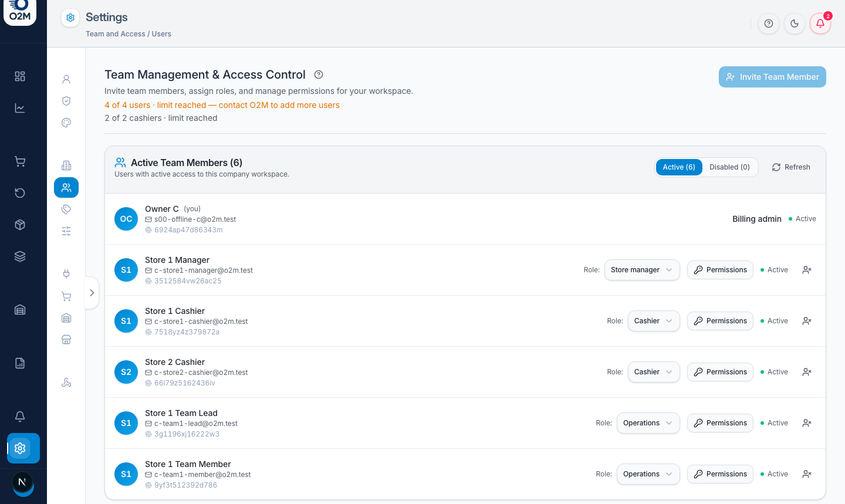Open the help question mark button in the header
The image size is (845, 504).
769,23
